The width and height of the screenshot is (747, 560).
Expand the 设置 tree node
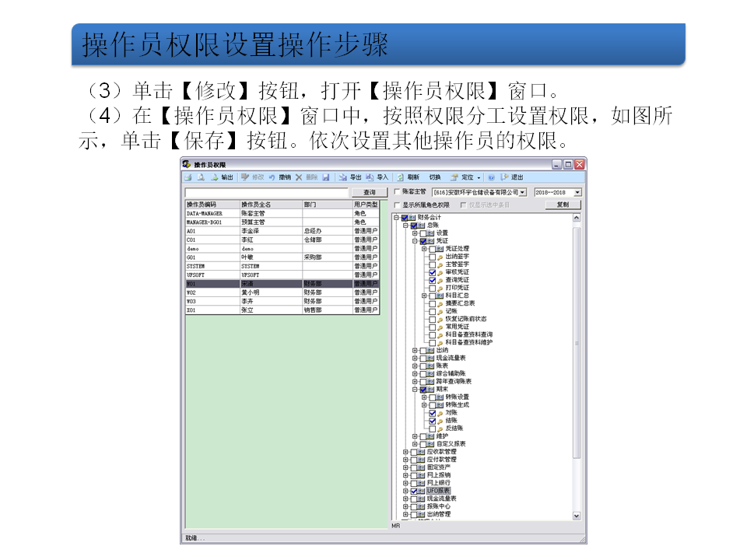415,233
